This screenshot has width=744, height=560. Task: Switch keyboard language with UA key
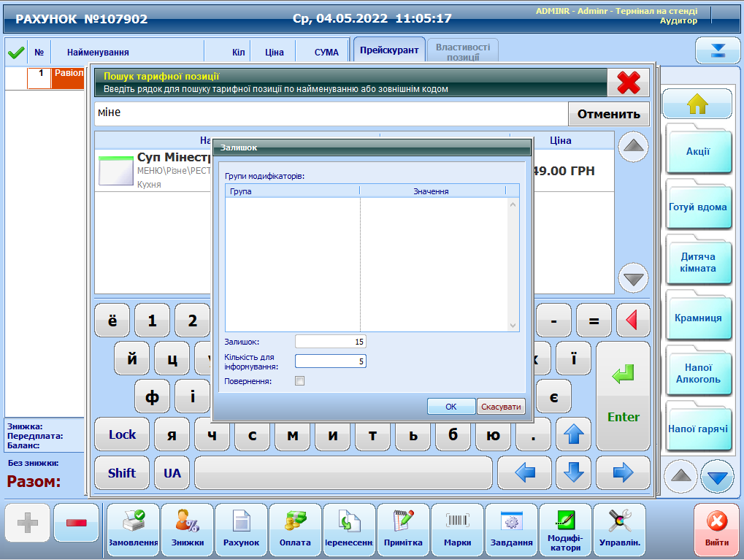pos(172,473)
